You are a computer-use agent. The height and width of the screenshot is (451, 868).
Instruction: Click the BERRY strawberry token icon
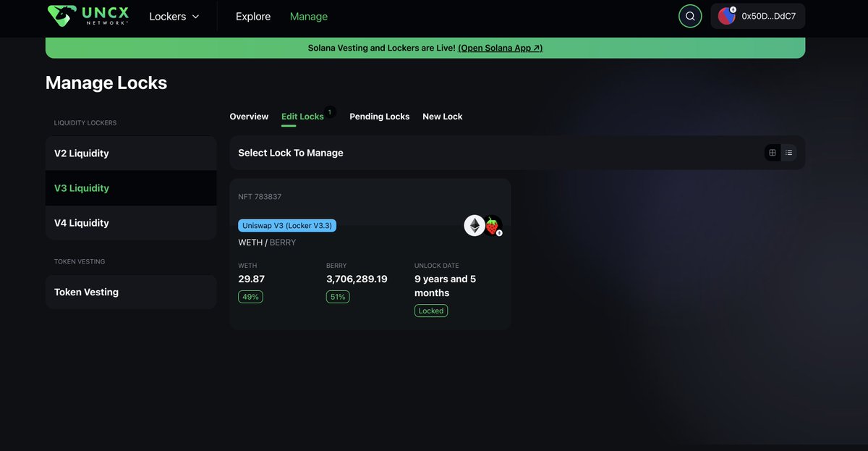[493, 226]
